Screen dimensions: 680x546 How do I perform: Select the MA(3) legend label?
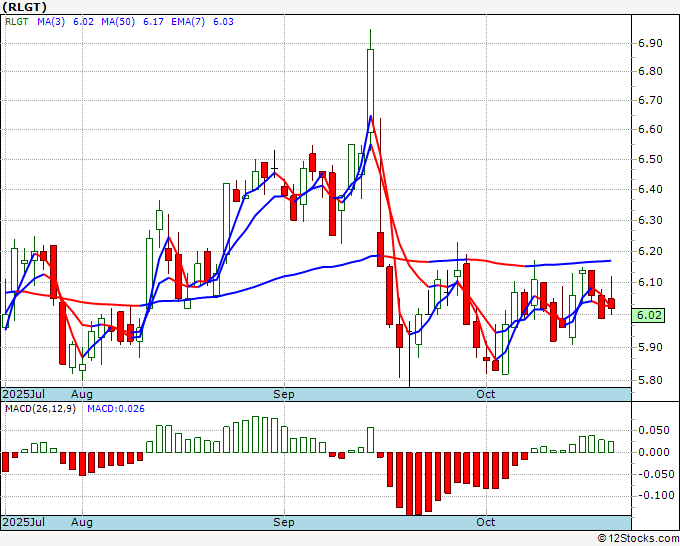(51, 22)
